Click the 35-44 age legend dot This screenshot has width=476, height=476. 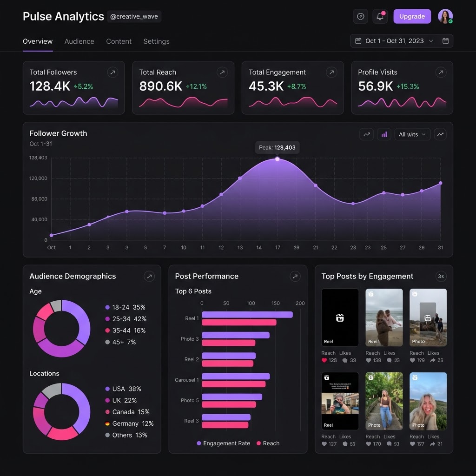107,331
